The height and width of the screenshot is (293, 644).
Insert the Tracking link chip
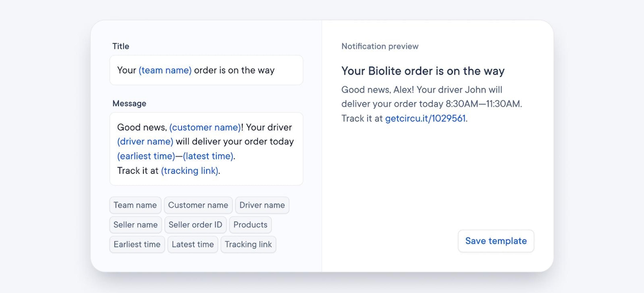(x=248, y=244)
